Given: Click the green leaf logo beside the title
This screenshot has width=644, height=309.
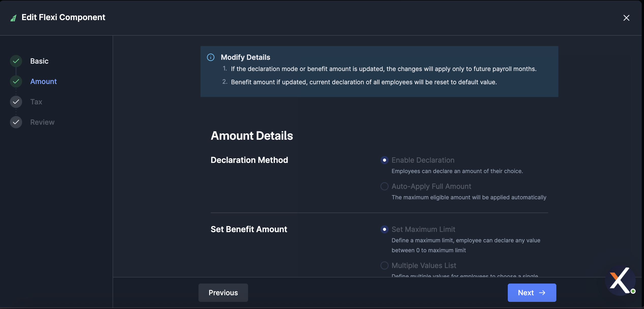Looking at the screenshot, I should click(13, 18).
